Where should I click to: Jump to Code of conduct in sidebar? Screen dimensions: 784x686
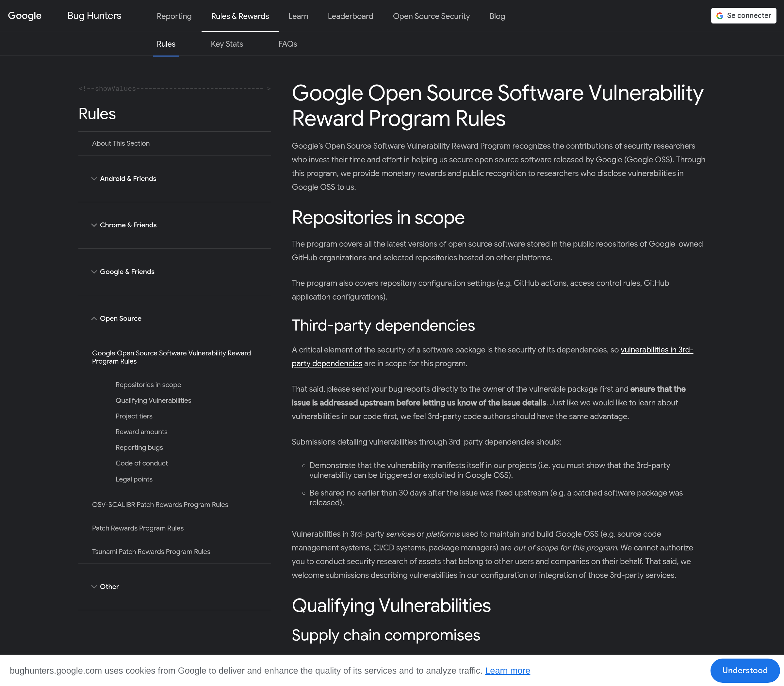[142, 463]
